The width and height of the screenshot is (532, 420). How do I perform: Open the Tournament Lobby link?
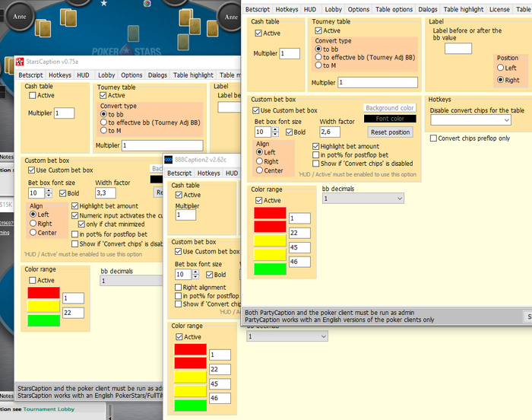49,409
